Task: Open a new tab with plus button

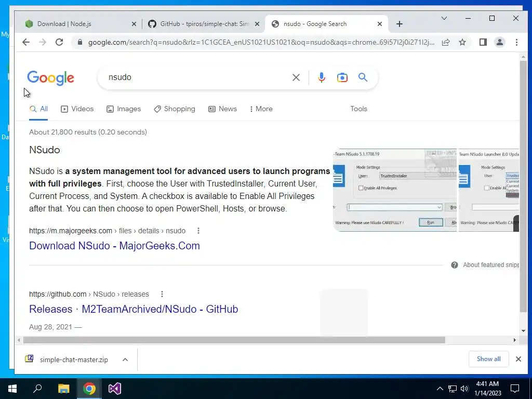Action: click(x=400, y=24)
